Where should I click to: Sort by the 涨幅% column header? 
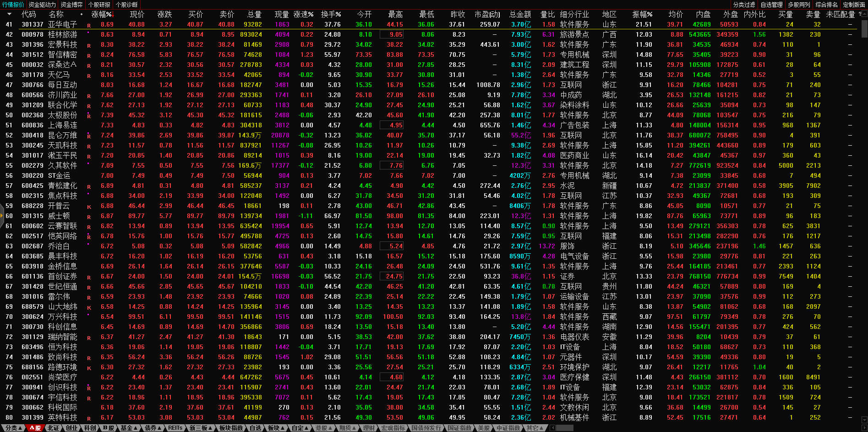tap(102, 14)
